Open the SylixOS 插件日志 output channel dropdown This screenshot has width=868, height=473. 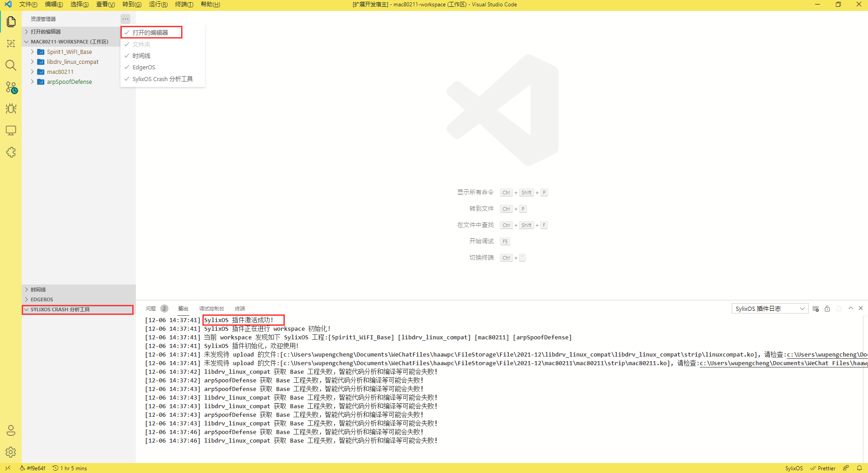click(x=770, y=309)
